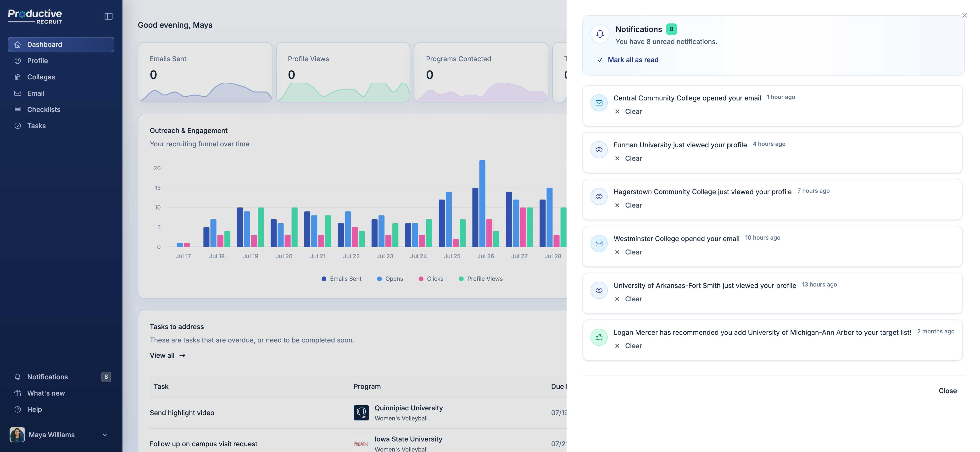Clear the Hagerstown Community College notification
The image size is (980, 452).
tap(629, 205)
